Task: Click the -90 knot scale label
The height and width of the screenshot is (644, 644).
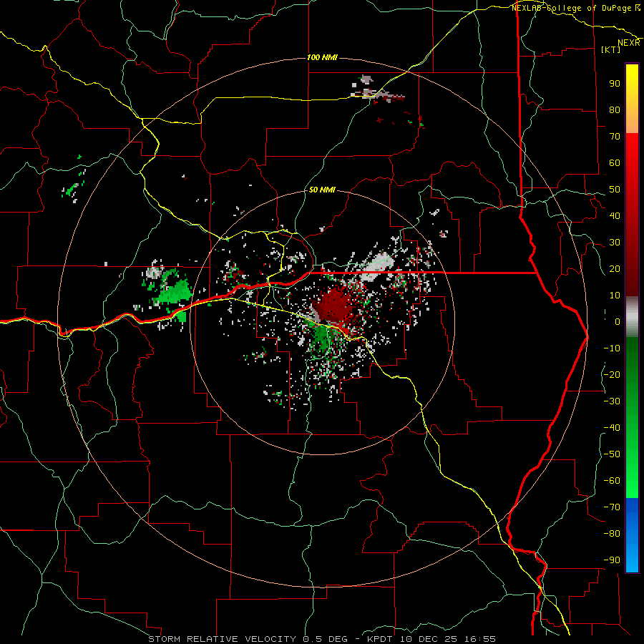Action: coord(612,560)
